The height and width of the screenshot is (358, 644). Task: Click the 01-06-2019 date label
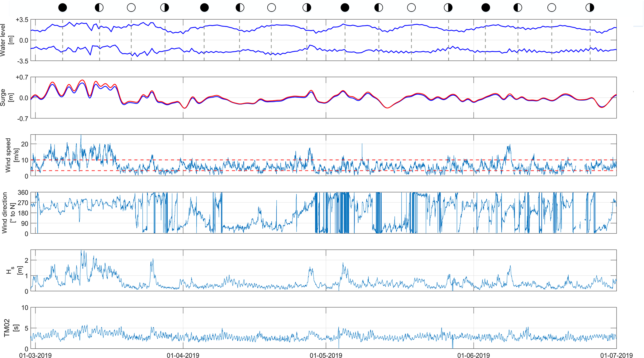coord(474,355)
